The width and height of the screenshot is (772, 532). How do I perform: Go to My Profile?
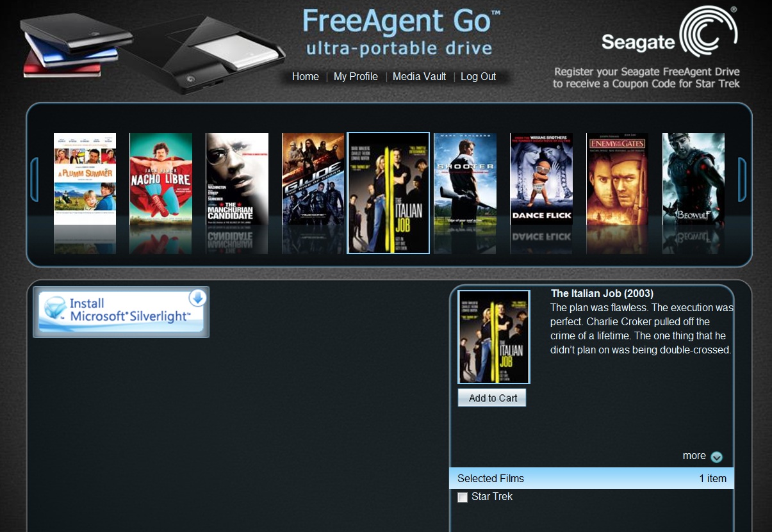tap(356, 76)
